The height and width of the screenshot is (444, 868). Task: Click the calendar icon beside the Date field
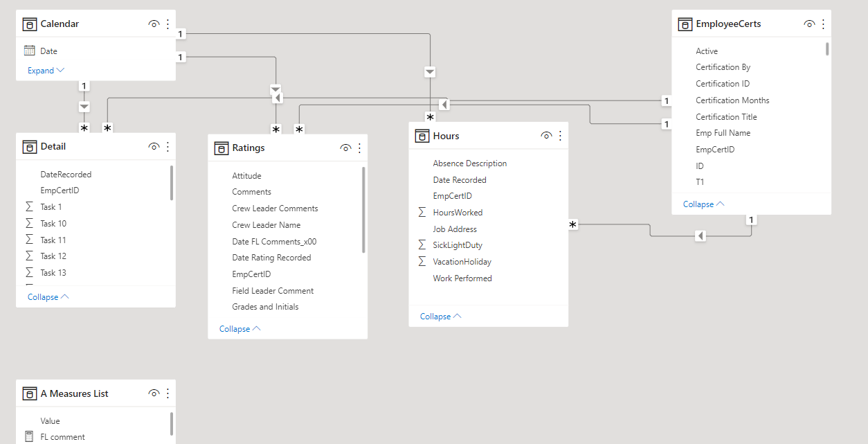[29, 51]
